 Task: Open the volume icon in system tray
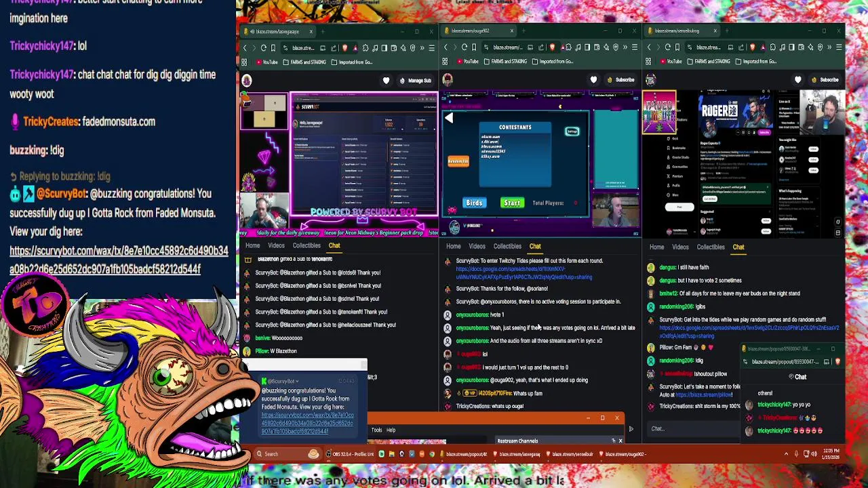coord(814,454)
